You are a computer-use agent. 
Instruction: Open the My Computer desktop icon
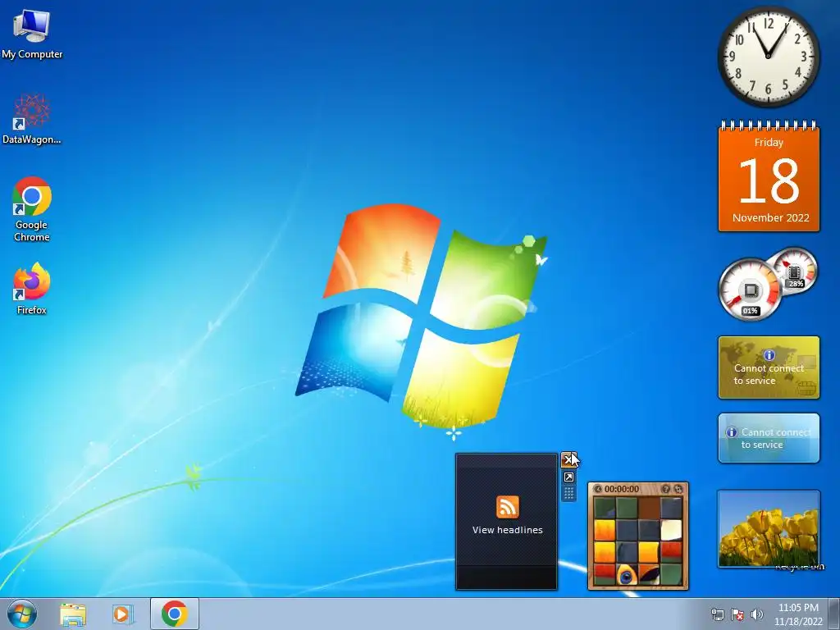click(32, 33)
